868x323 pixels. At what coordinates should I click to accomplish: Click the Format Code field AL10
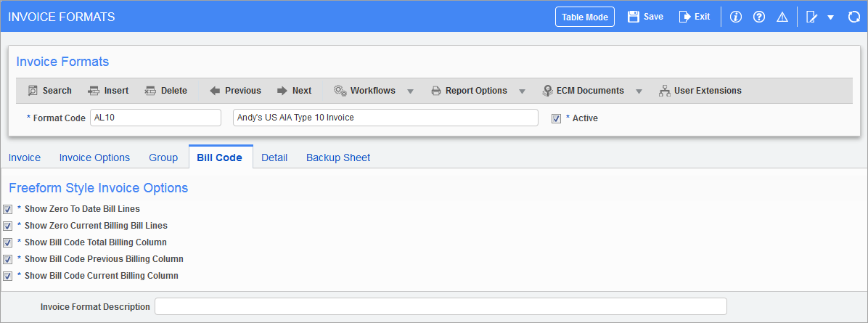click(155, 118)
